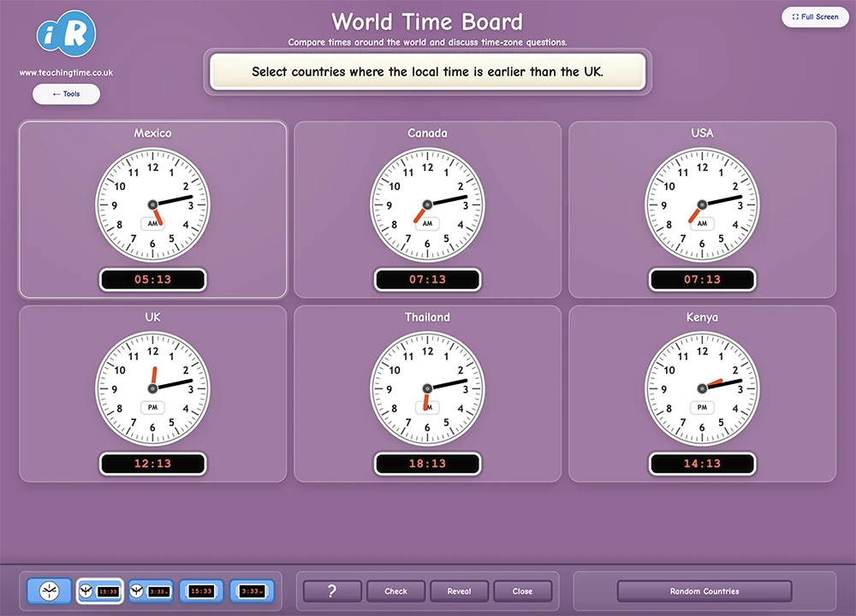The width and height of the screenshot is (856, 616).
Task: Go back to Tools
Action: [66, 94]
